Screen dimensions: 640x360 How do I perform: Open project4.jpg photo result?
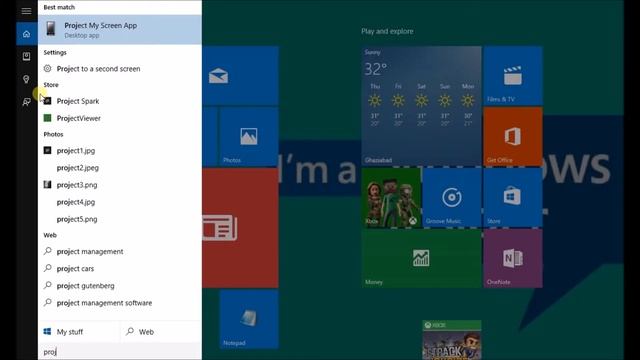(120, 202)
